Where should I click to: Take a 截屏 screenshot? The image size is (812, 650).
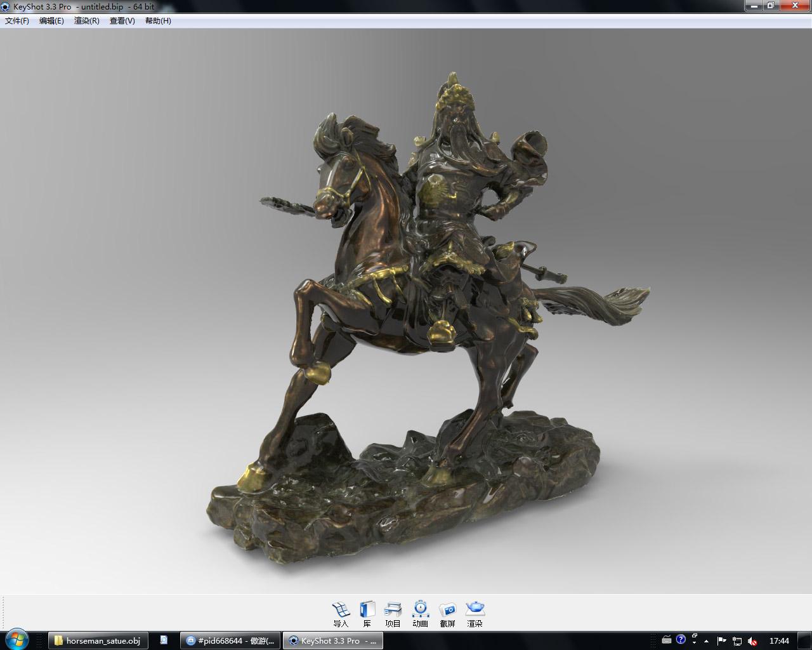coord(447,614)
